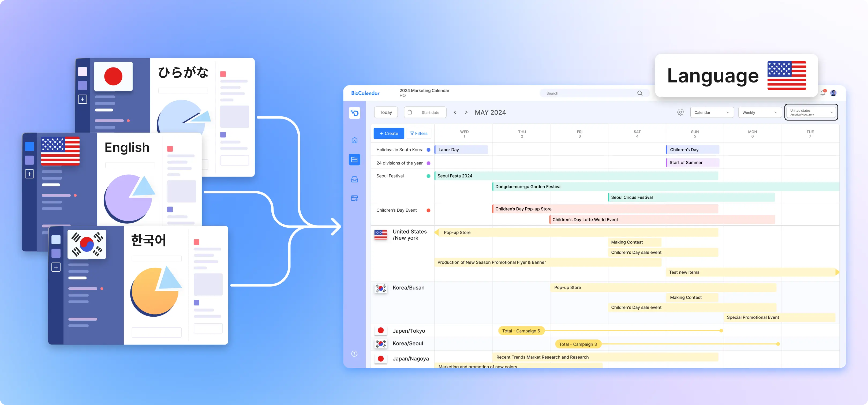Select the Start of Summer event

pos(693,162)
